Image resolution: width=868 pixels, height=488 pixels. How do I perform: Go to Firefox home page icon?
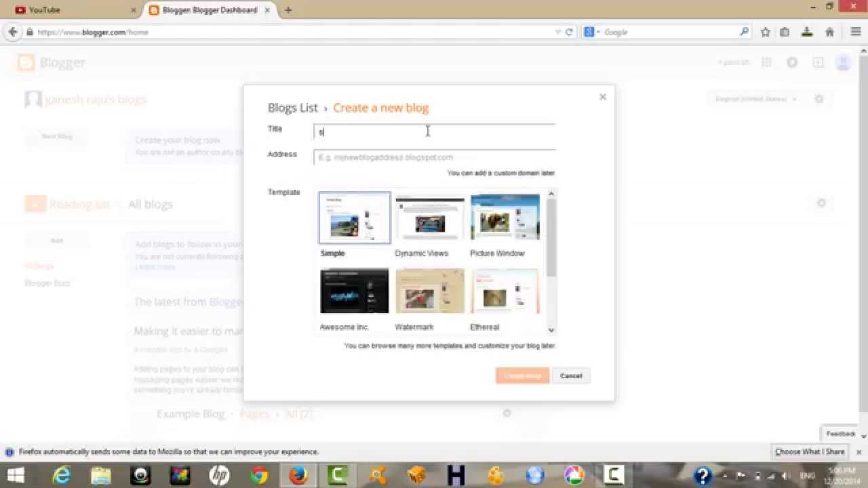pyautogui.click(x=829, y=32)
